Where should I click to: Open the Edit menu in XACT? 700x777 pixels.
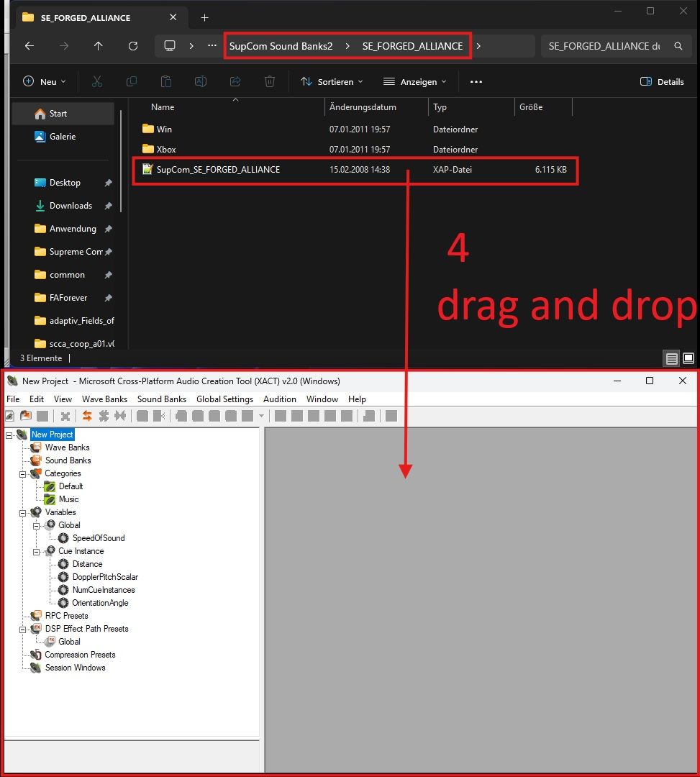(37, 399)
